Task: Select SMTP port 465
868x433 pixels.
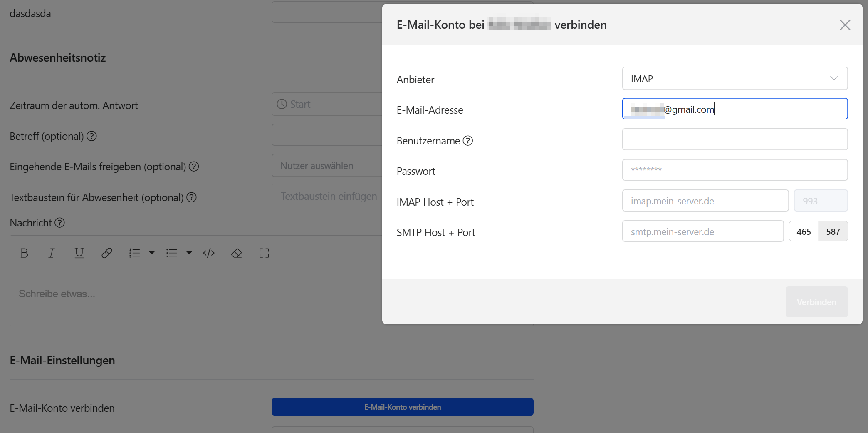Action: [x=804, y=231]
